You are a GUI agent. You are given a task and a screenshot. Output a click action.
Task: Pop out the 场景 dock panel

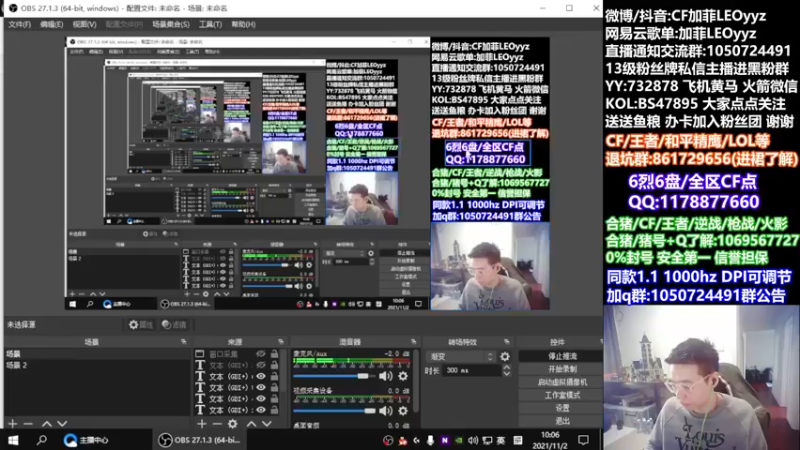(x=184, y=341)
